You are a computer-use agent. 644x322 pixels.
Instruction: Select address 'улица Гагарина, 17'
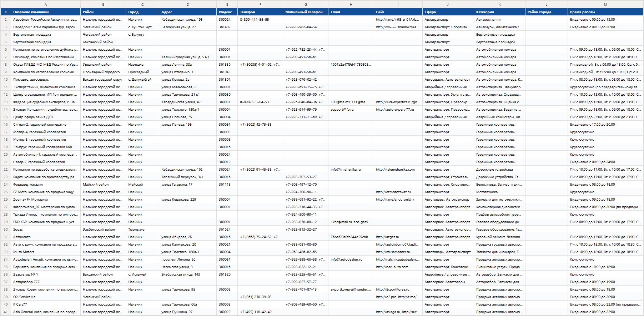tap(188, 185)
